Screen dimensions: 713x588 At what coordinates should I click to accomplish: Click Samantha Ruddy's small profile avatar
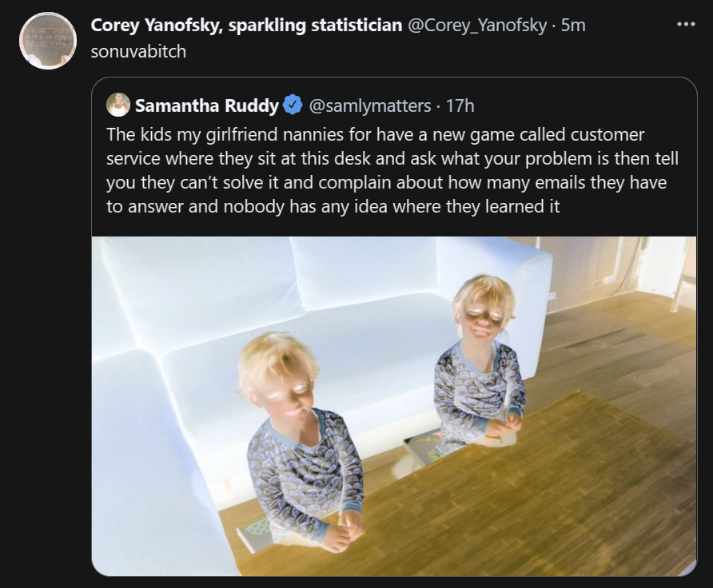(118, 105)
